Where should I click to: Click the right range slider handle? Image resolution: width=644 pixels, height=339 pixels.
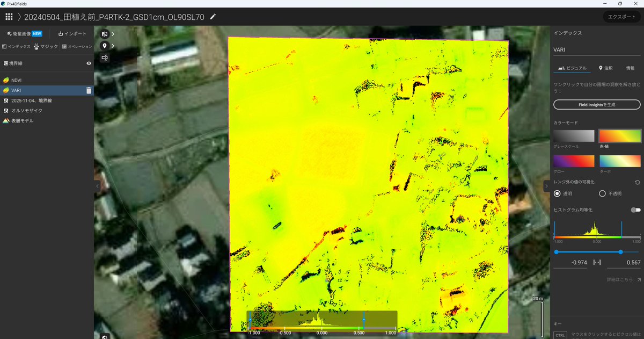click(621, 251)
